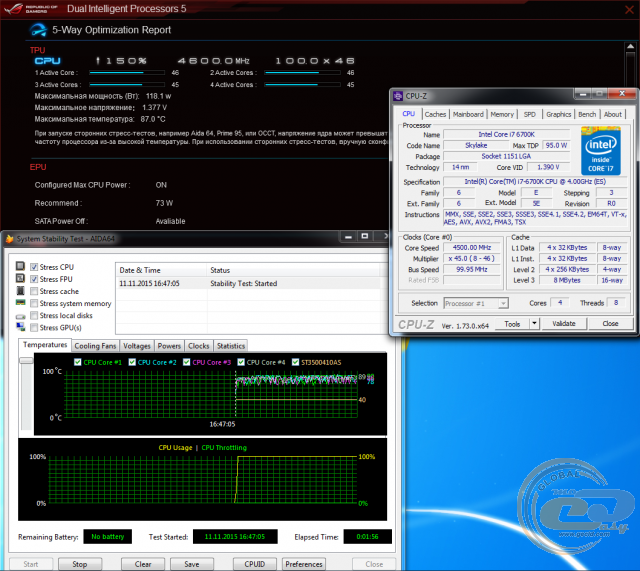Click the Core Speed 4500.00 MHz value
This screenshot has width=640, height=571.
[471, 247]
